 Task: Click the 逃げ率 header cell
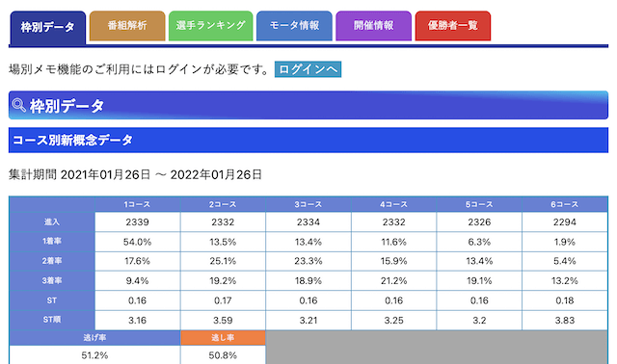point(94,338)
